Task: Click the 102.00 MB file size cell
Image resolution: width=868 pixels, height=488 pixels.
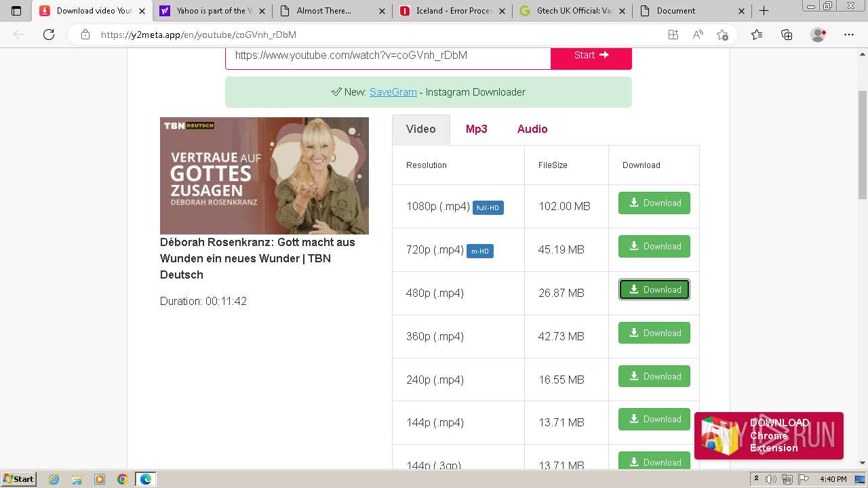Action: [x=566, y=206]
